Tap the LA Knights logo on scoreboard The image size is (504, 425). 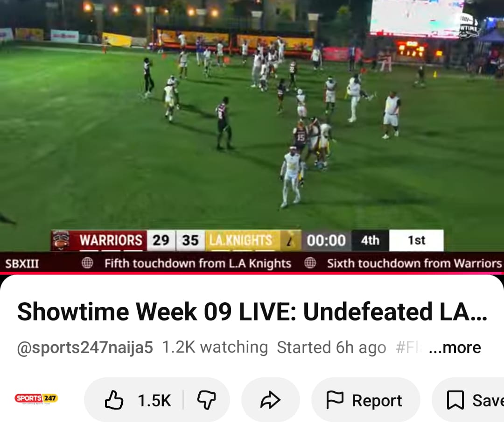coord(291,241)
